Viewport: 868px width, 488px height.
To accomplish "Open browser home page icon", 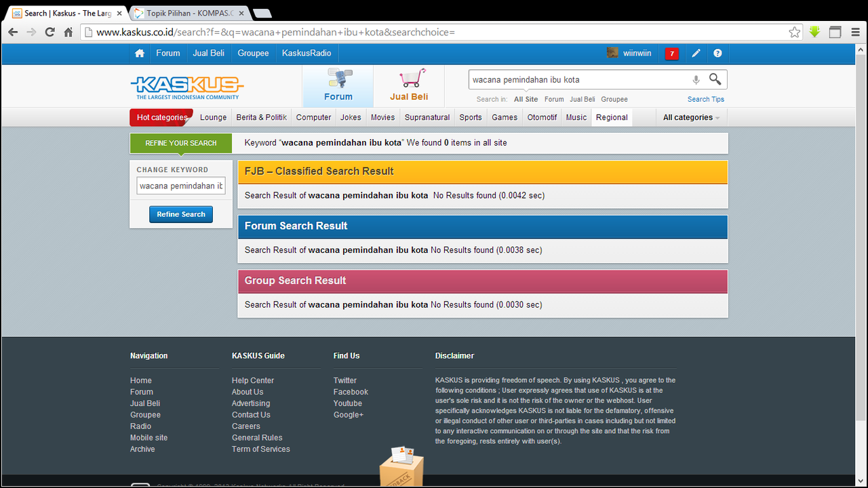I will [68, 32].
